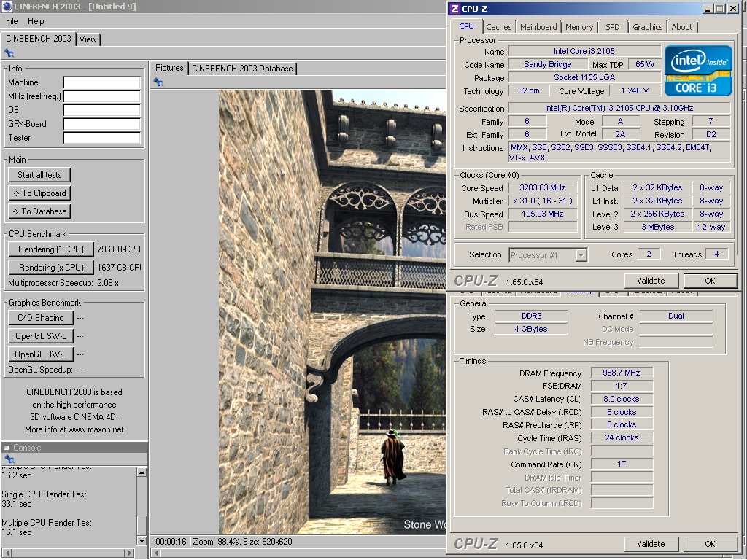Click the Bus Speed 105.93 MHz value
Viewport: 747px width, 560px height.
click(x=543, y=214)
